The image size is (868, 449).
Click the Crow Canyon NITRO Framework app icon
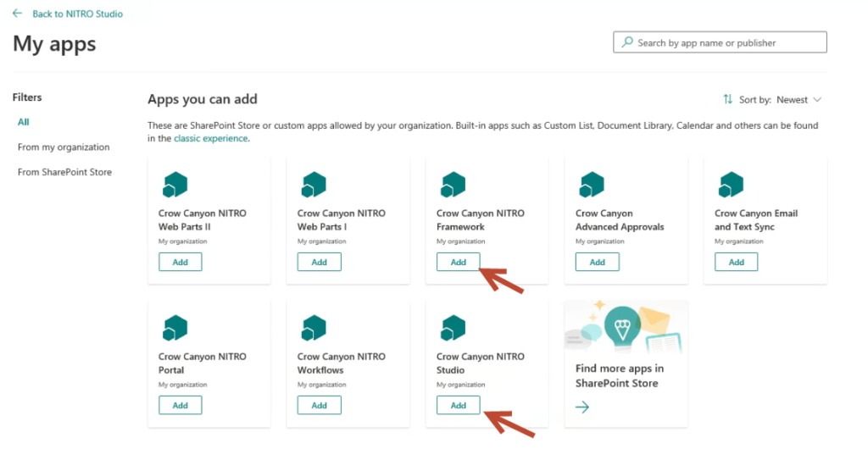pos(453,184)
